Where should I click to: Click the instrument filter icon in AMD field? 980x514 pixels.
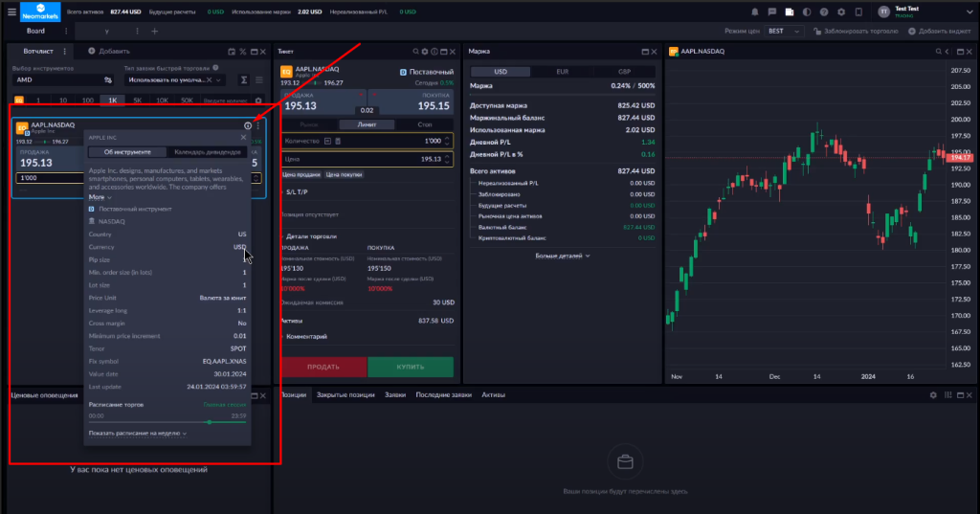coord(108,80)
